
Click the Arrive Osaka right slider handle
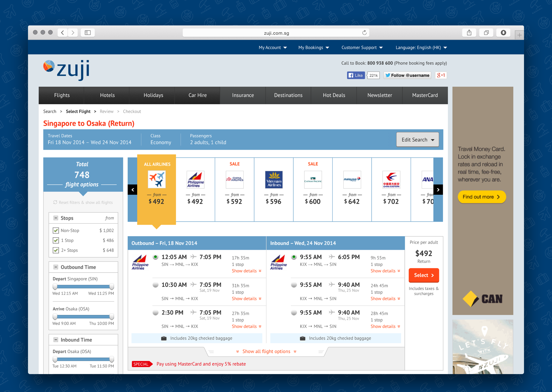[112, 317]
